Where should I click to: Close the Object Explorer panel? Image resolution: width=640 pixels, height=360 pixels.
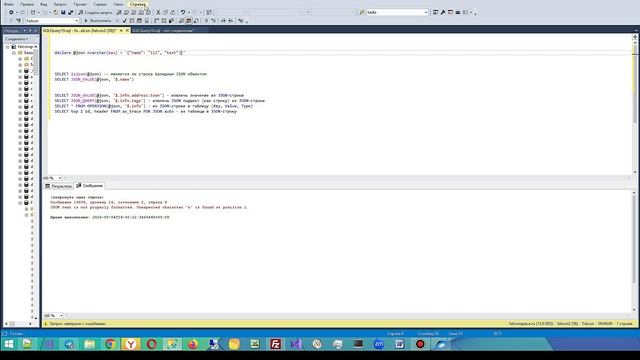click(36, 31)
